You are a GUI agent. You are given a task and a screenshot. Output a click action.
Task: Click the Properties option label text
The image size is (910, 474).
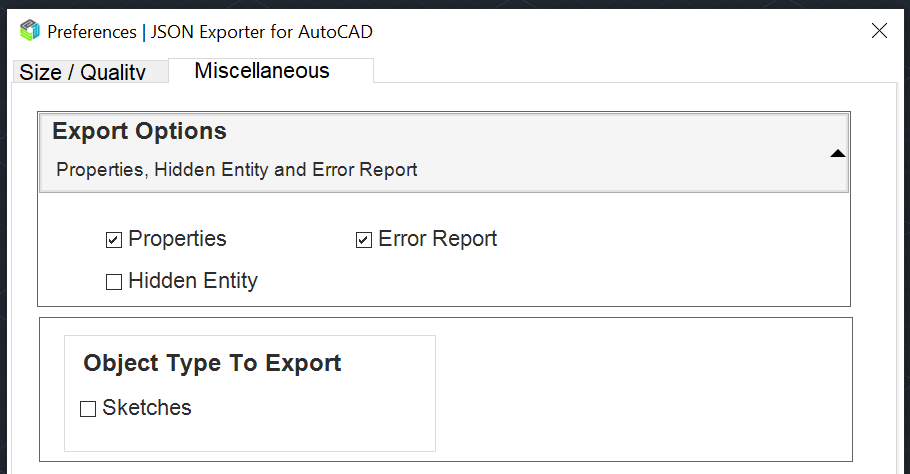pyautogui.click(x=177, y=240)
